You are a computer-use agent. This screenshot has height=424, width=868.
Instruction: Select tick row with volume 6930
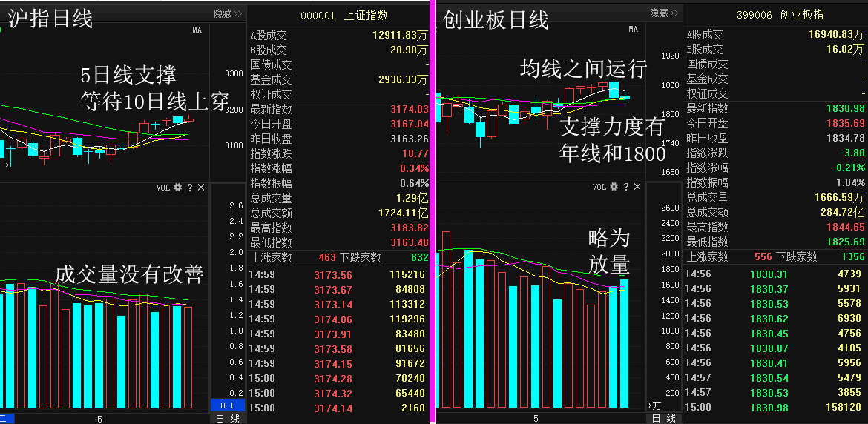click(775, 319)
